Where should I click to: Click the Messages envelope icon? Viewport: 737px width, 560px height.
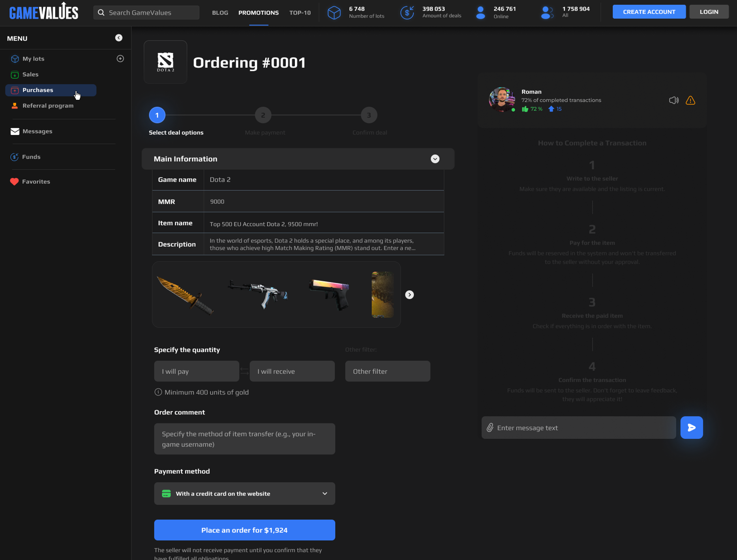coord(15,131)
